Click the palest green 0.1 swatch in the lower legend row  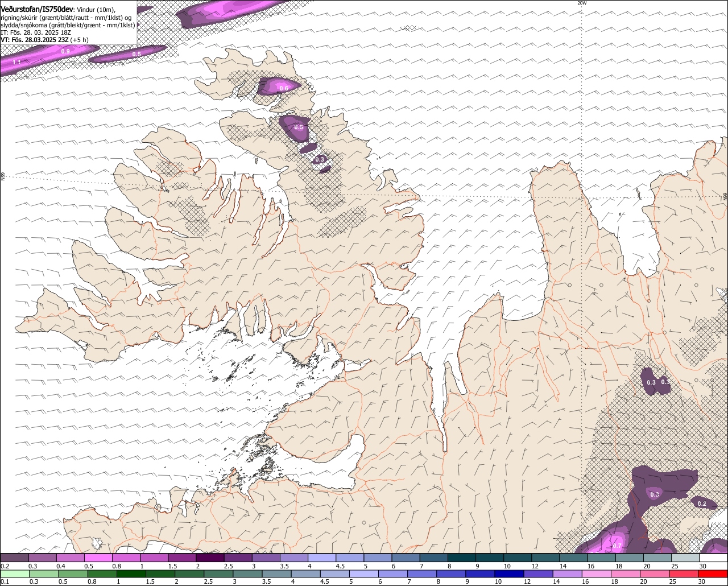tap(15, 573)
